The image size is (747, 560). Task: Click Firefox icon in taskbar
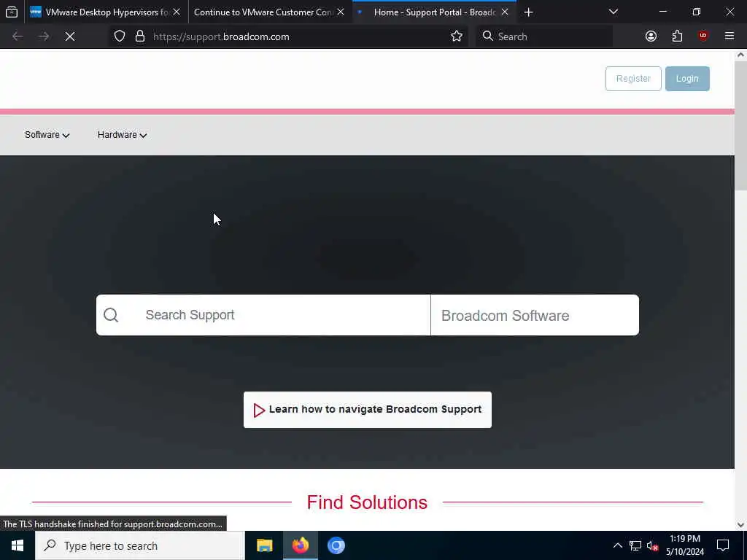point(300,545)
